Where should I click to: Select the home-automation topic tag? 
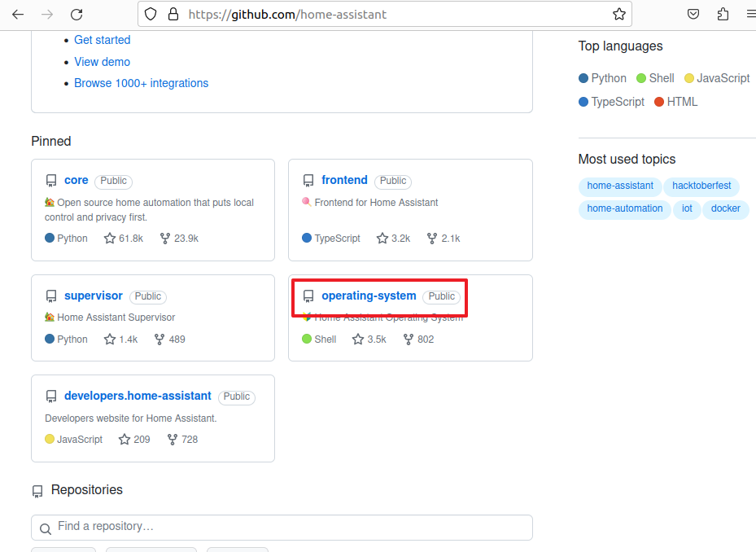pos(625,208)
